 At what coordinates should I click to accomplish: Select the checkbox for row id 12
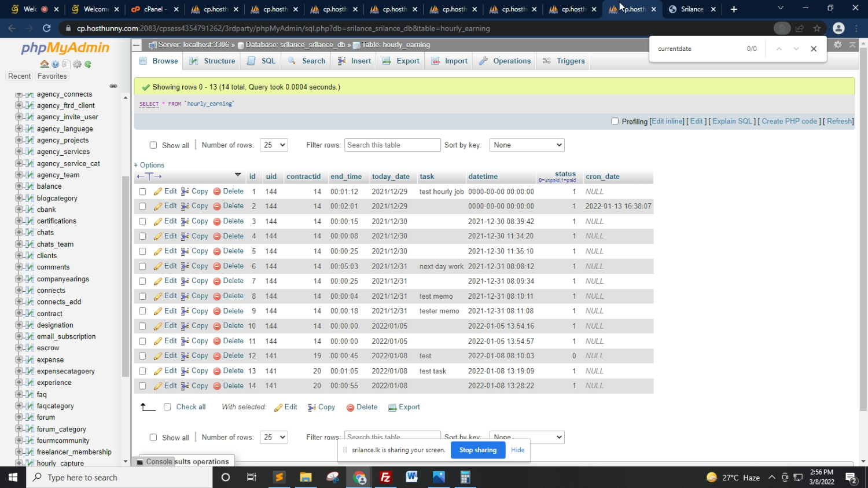pos(142,356)
